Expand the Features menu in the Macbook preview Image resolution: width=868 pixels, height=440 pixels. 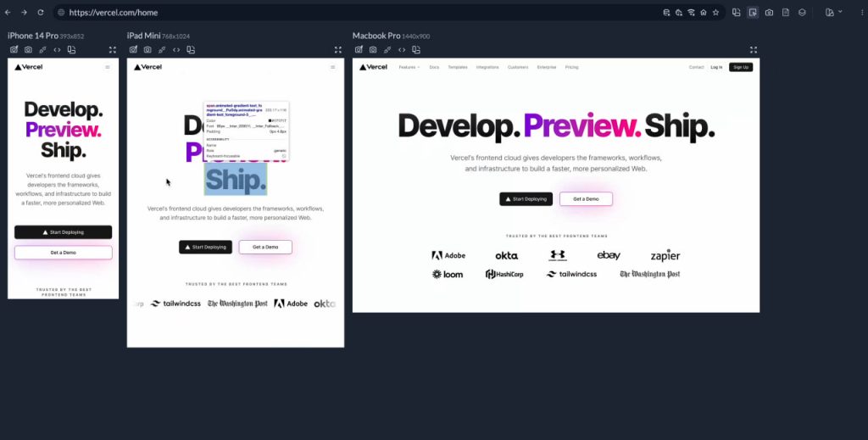[409, 67]
